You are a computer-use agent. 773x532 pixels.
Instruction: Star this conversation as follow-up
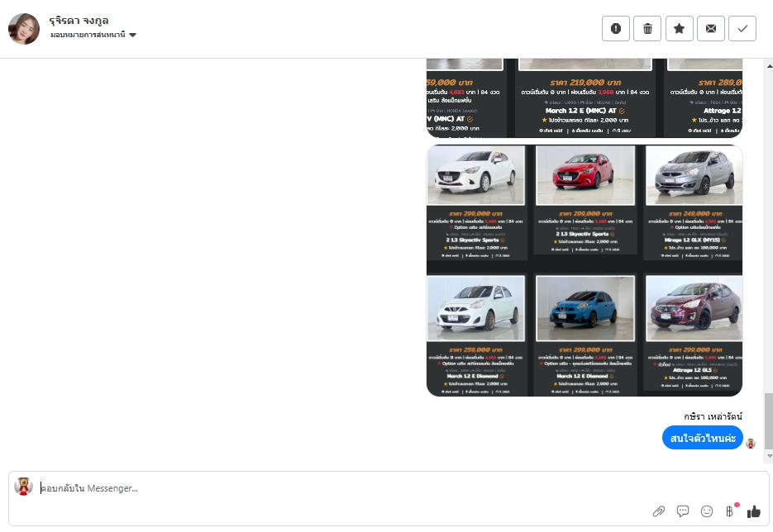tap(679, 29)
